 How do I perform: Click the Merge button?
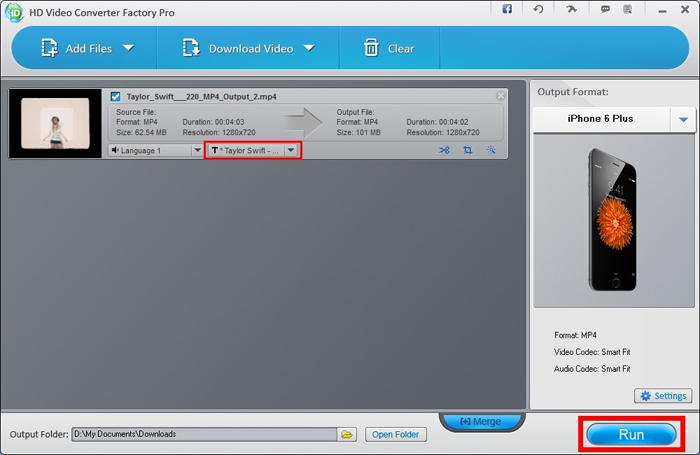[482, 422]
